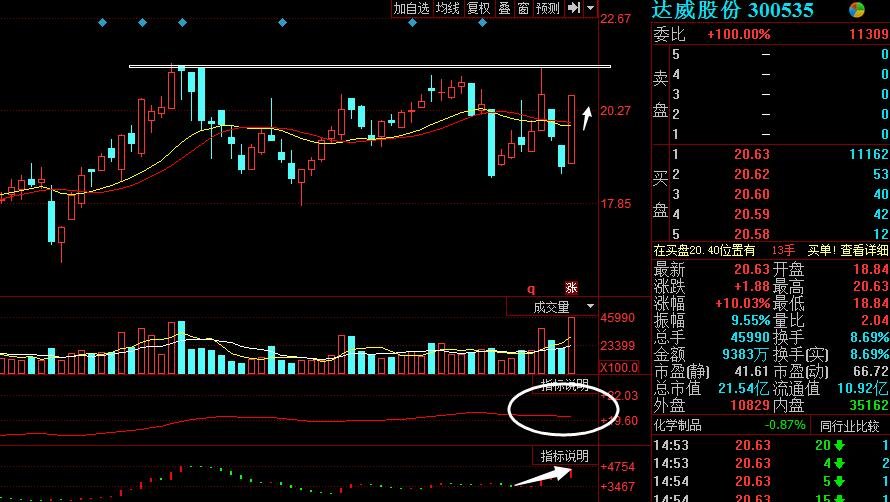Click the 22.67 price axis label
This screenshot has width=890, height=502.
[x=616, y=19]
